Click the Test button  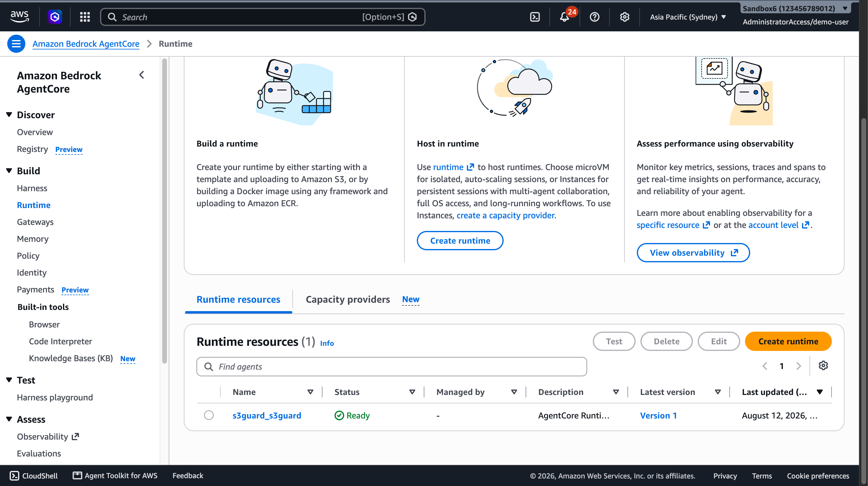[614, 341]
